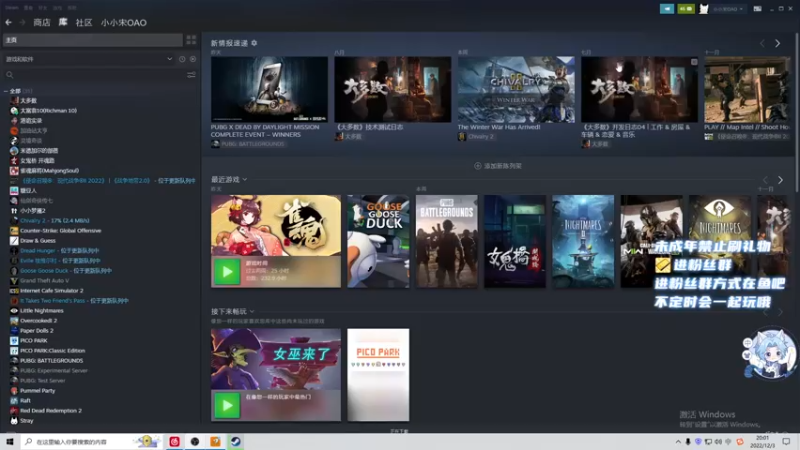Screen dimensions: 800x450
Task: Go forward with the right arrow
Action: pos(22,22)
